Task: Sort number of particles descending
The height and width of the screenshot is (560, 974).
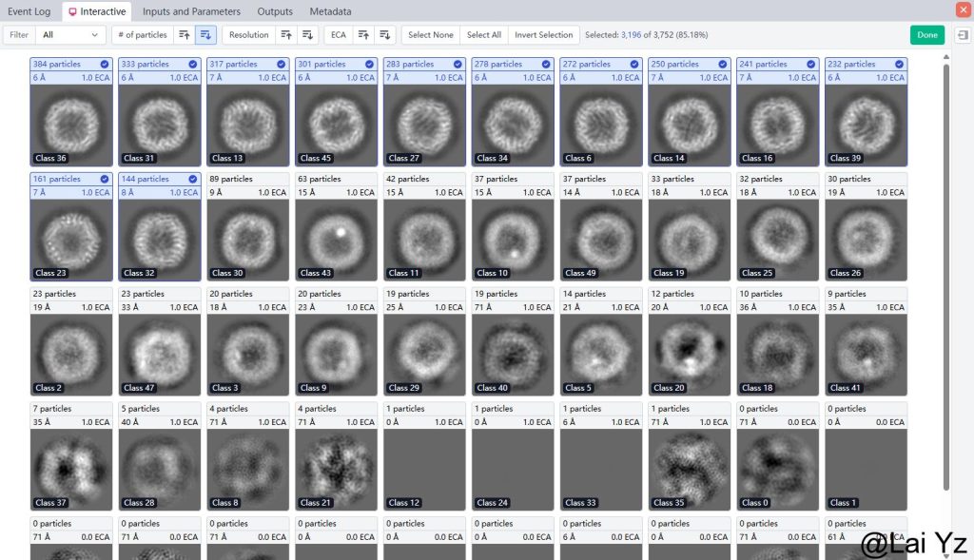Action: point(206,35)
